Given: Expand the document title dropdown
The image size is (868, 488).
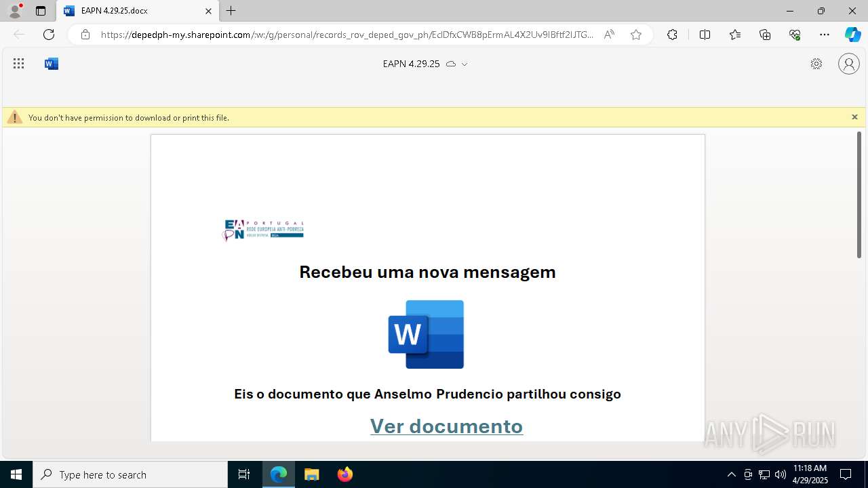Looking at the screenshot, I should [x=465, y=64].
